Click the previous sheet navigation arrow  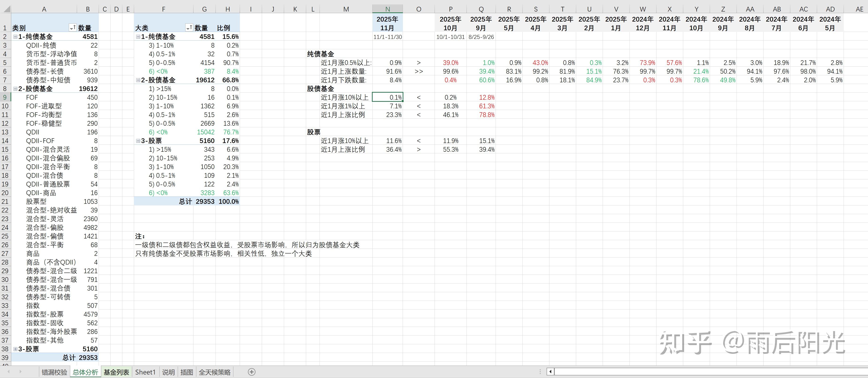coord(9,372)
